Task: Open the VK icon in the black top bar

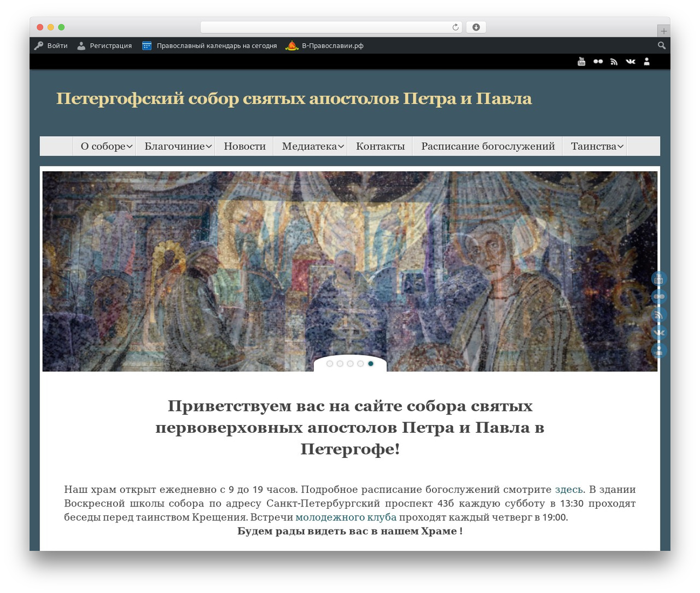Action: [x=631, y=61]
